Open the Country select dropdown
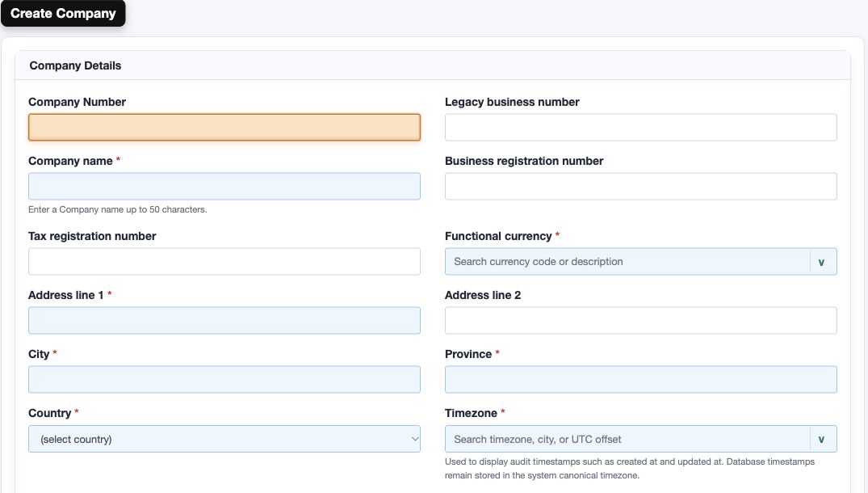This screenshot has height=493, width=868. point(224,439)
